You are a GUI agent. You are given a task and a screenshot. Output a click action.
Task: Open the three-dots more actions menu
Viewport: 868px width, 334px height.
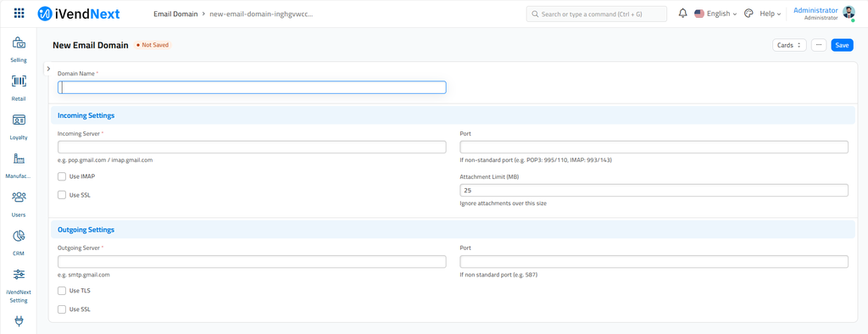coord(819,46)
